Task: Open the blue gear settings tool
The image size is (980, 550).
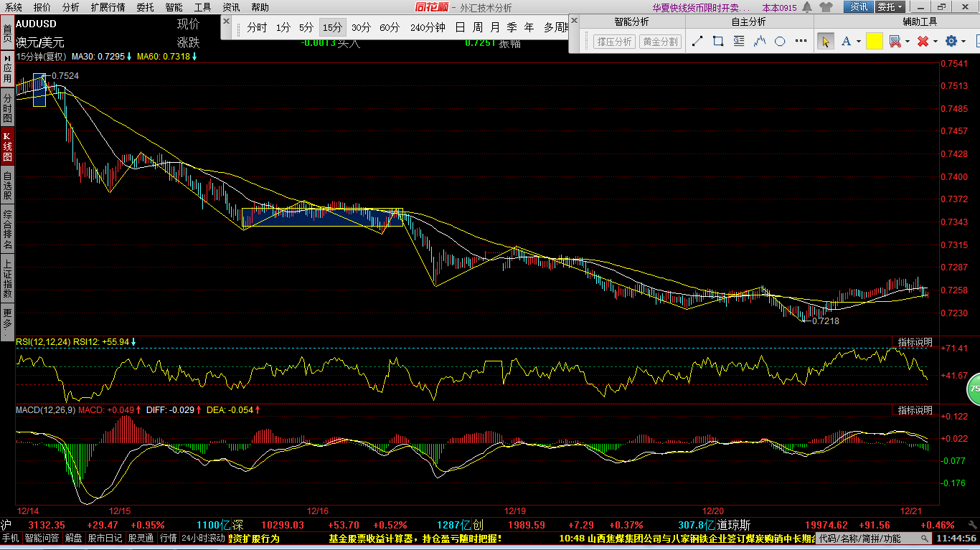Action: pyautogui.click(x=951, y=42)
